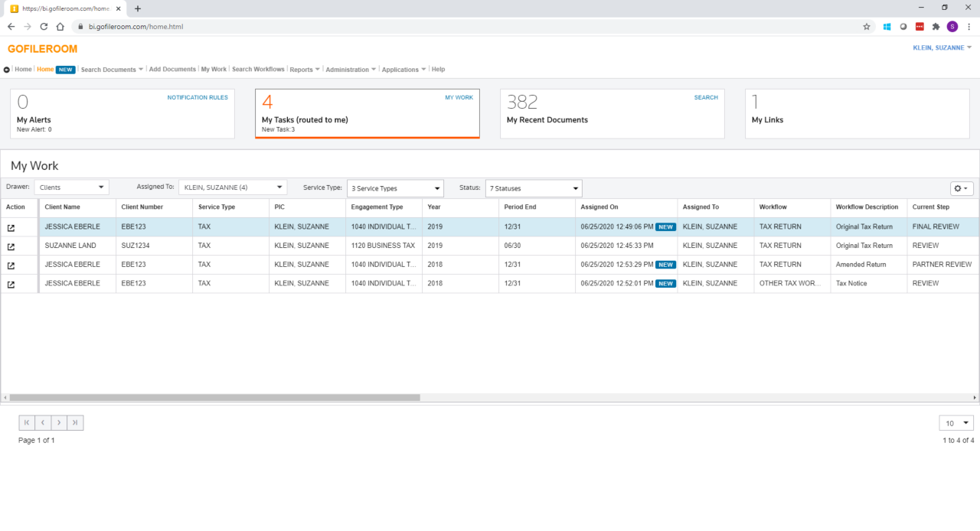
Task: Click the horizontal scrollbar under the table
Action: (214, 398)
